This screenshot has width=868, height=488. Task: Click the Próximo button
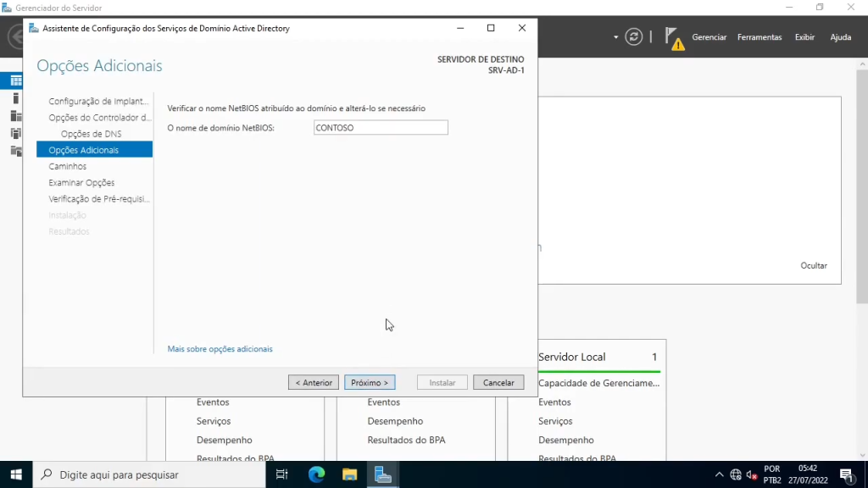[370, 383]
